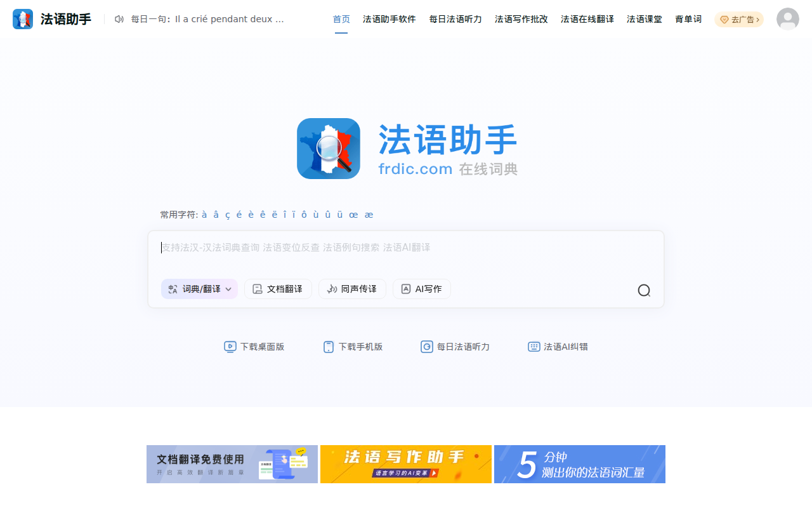Insert the â special character
812x508 pixels.
[216, 215]
